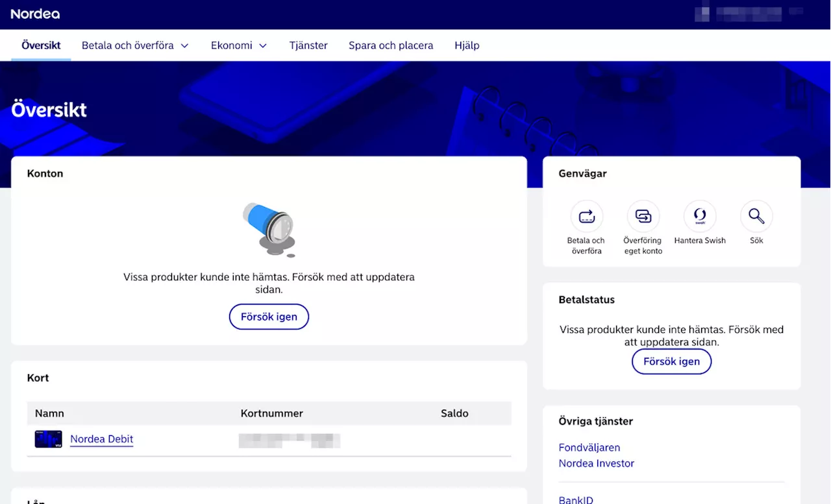This screenshot has width=831, height=504.
Task: Open the BankID link
Action: pos(576,500)
